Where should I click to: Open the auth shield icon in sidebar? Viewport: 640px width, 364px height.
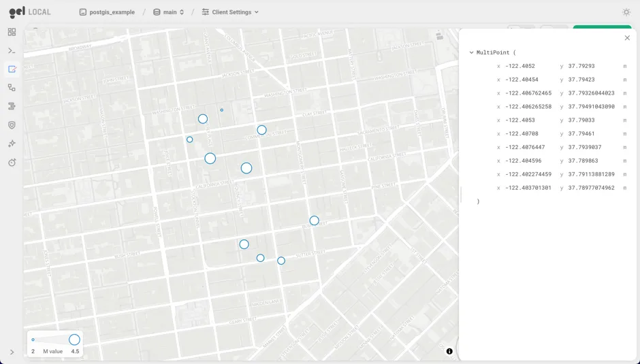[12, 125]
